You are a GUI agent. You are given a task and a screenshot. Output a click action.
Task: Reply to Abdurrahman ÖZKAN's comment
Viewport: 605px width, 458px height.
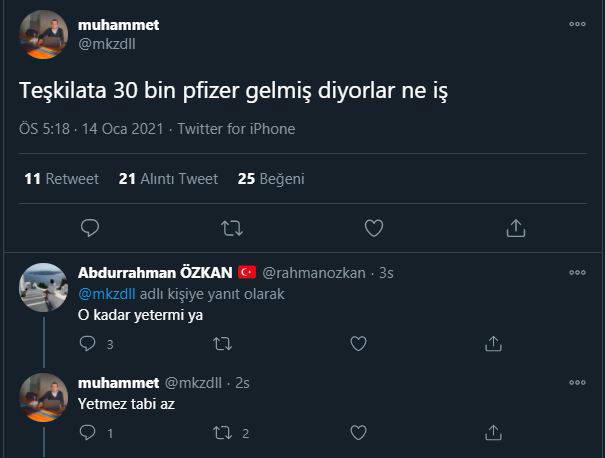pos(88,343)
